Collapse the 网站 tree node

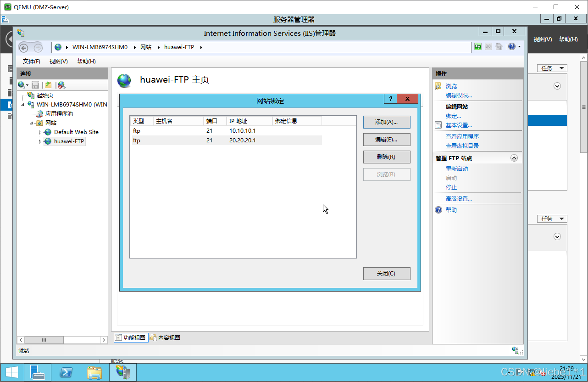click(x=32, y=124)
